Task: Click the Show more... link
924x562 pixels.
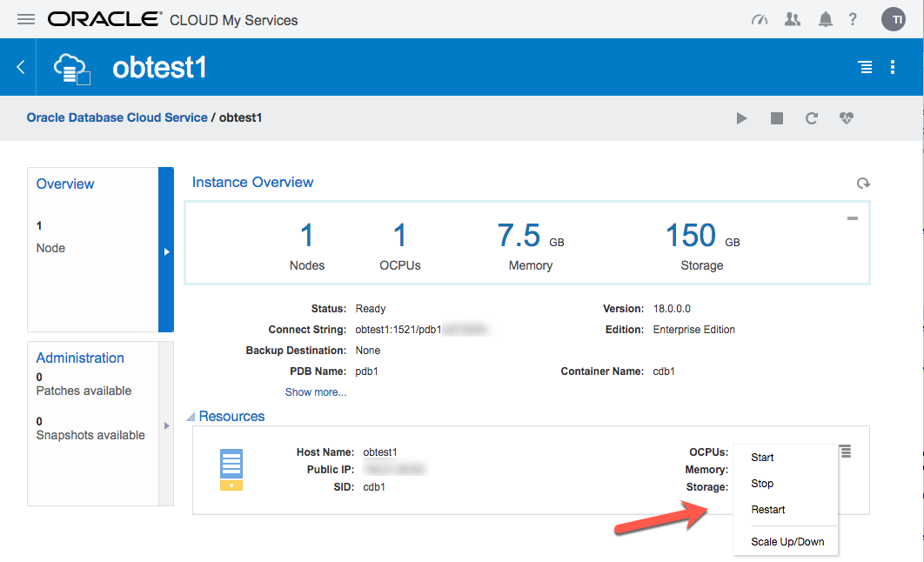Action: point(315,392)
